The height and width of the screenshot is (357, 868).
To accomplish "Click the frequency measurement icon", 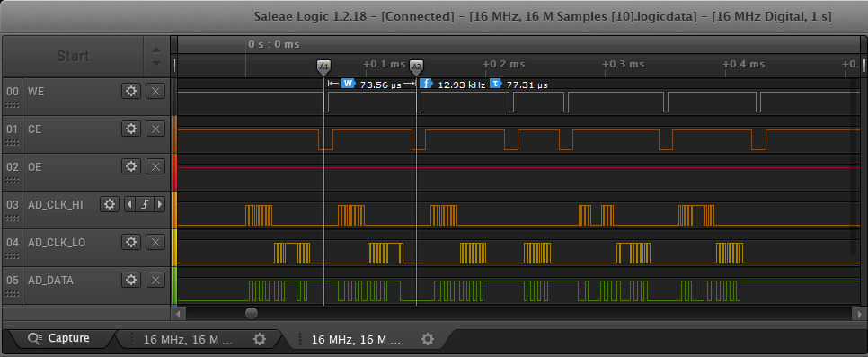I will (426, 84).
